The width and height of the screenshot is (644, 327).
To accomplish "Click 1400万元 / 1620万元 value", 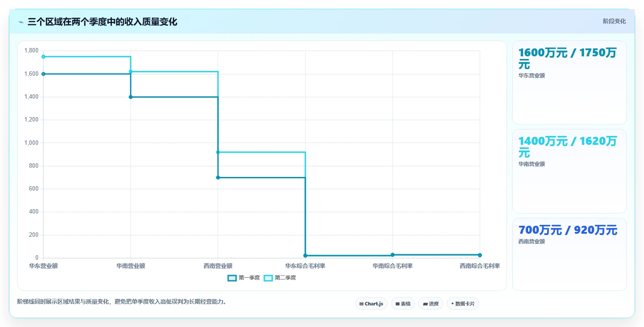I will 567,147.
